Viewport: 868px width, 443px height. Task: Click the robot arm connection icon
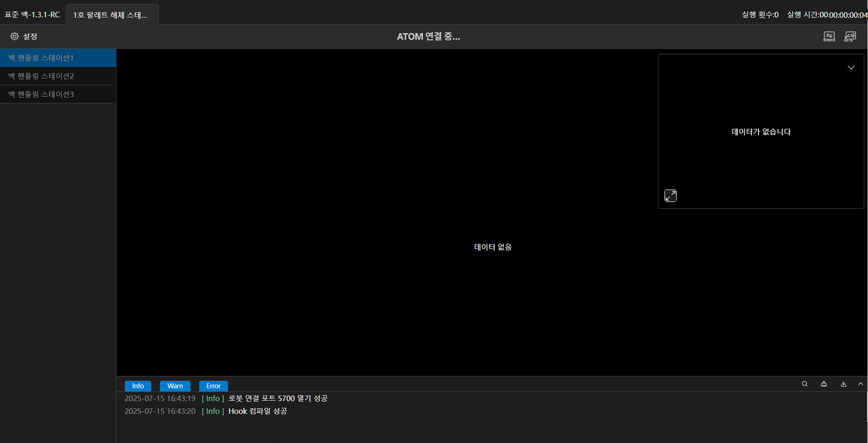(x=850, y=36)
